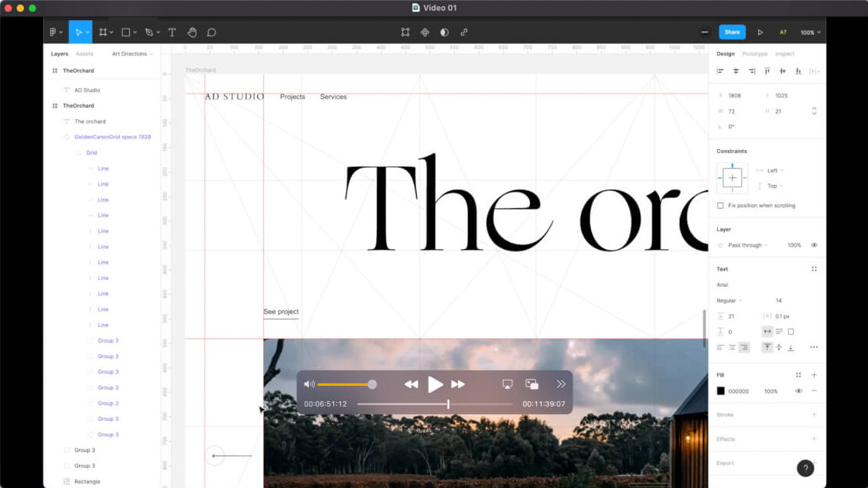Viewport: 868px width, 488px height.
Task: Toggle layer visibility eye icon
Action: pos(814,245)
